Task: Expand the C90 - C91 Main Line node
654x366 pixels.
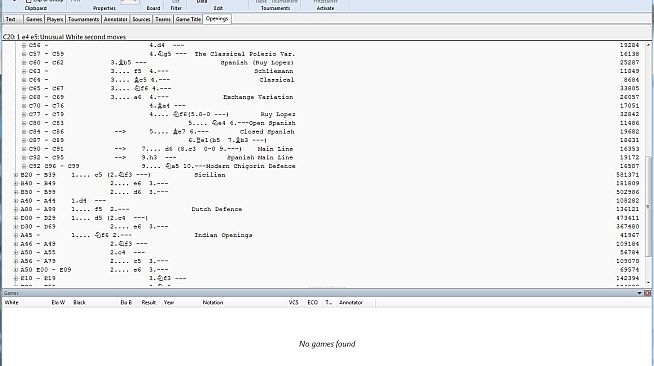Action: coord(24,149)
